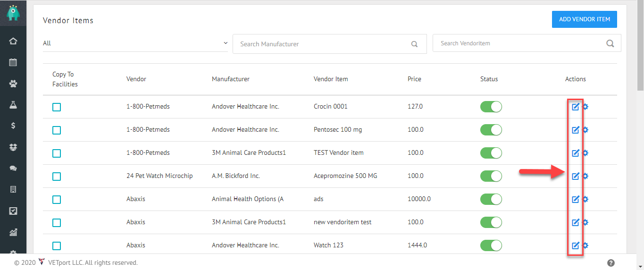Click the Vendor Item column header
The image size is (644, 270).
click(331, 79)
